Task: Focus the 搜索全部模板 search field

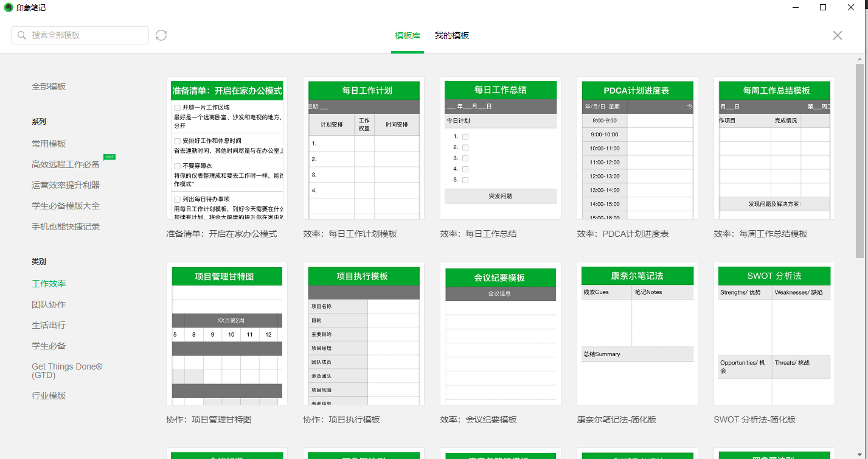Action: 80,35
